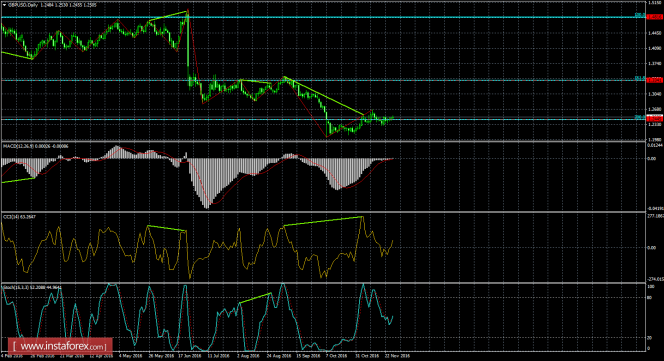Click the small triangle beside the GBPUSD,Daily title
The height and width of the screenshot is (361, 664).
tap(4, 5)
